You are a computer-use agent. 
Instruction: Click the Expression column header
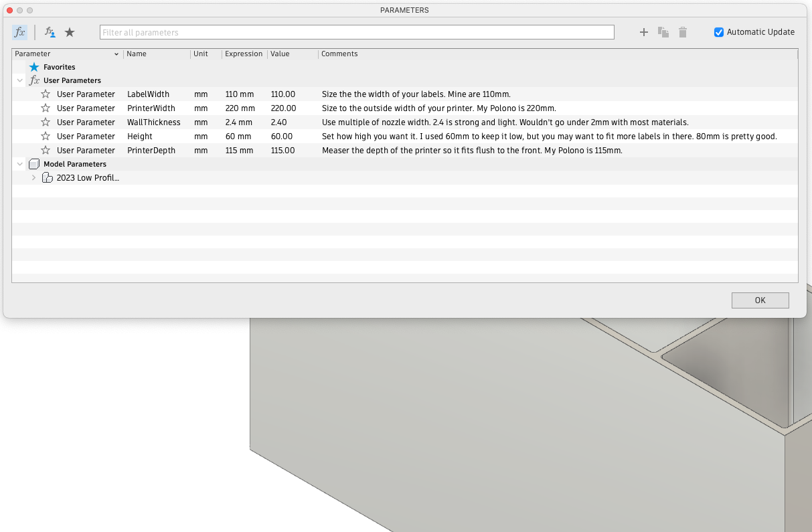point(244,54)
